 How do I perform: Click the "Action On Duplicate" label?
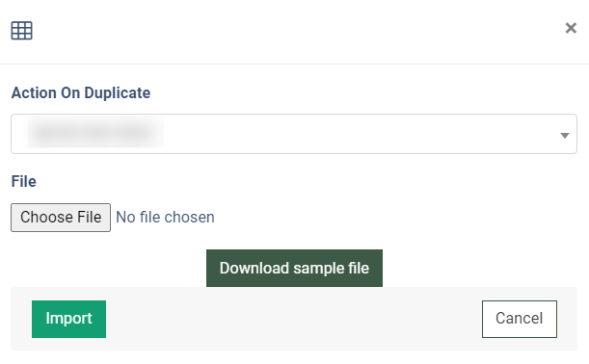click(x=81, y=92)
